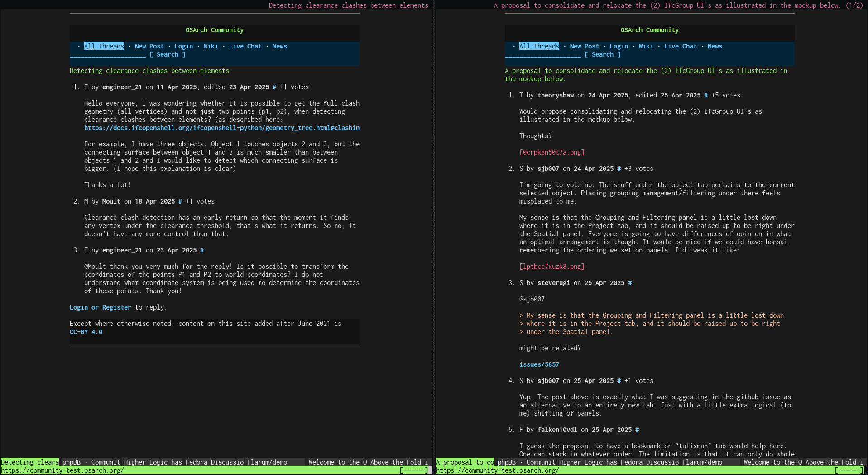Click Login or Register to reply link
868x475 pixels.
click(101, 307)
